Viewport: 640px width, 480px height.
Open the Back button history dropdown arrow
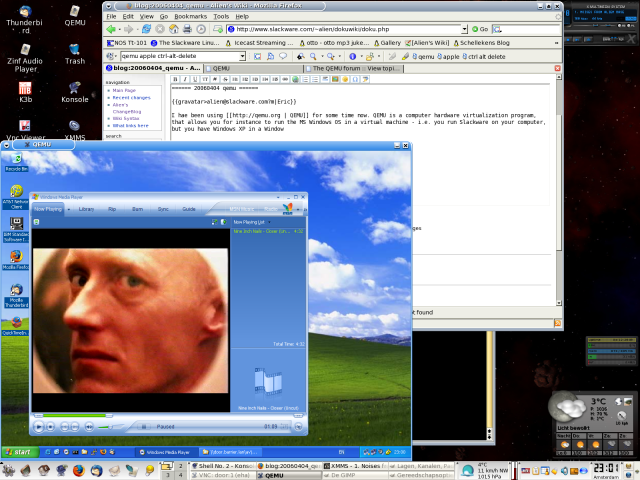click(119, 29)
